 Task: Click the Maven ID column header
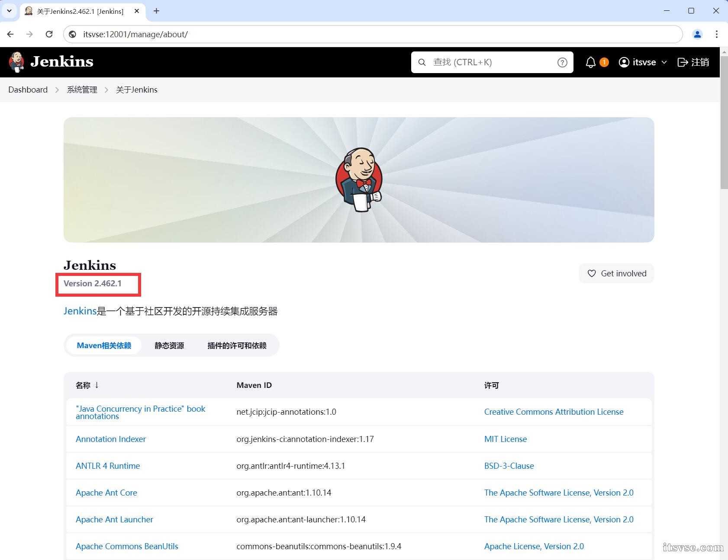pos(254,385)
